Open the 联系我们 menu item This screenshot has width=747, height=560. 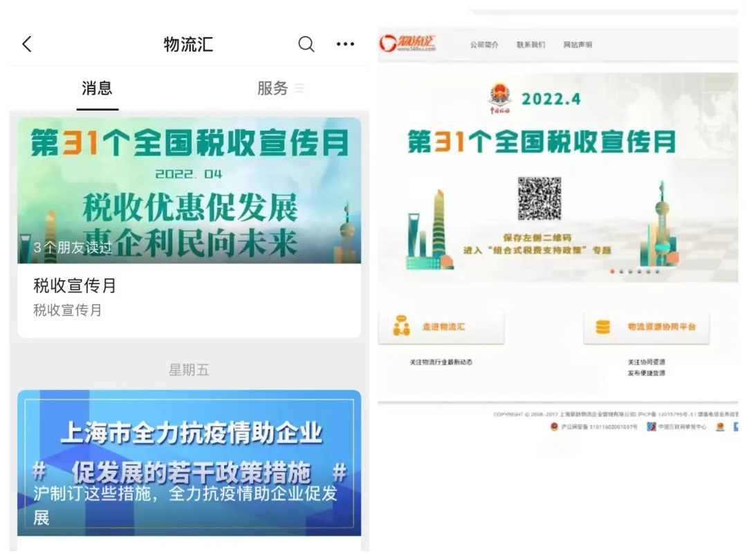tap(531, 45)
